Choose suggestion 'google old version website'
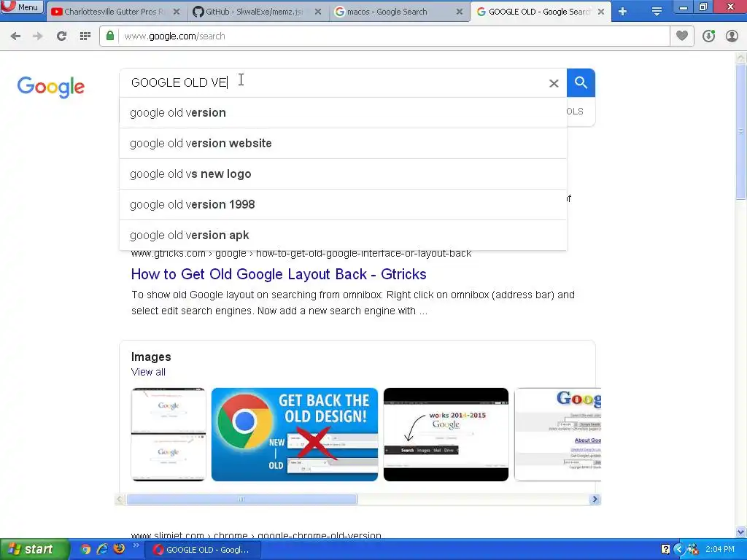Viewport: 747px width, 560px height. (x=343, y=144)
